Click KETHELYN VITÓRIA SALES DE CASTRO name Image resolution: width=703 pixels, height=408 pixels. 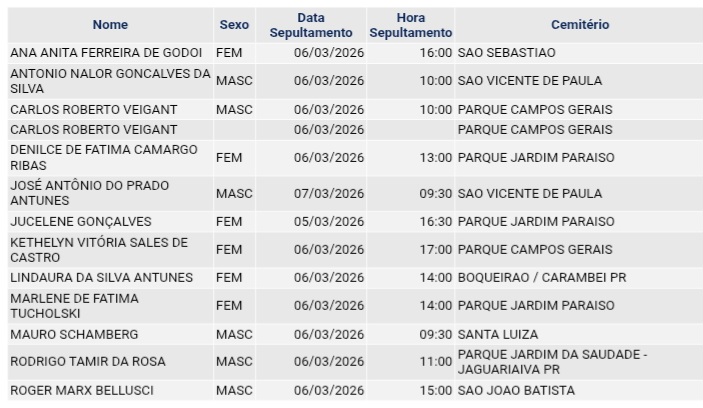pos(99,250)
